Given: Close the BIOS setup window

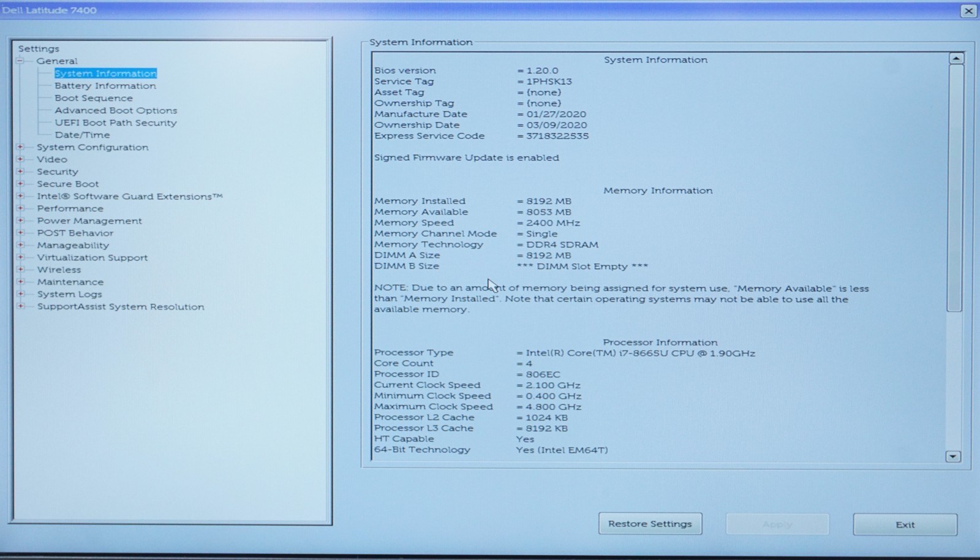Looking at the screenshot, I should point(968,10).
